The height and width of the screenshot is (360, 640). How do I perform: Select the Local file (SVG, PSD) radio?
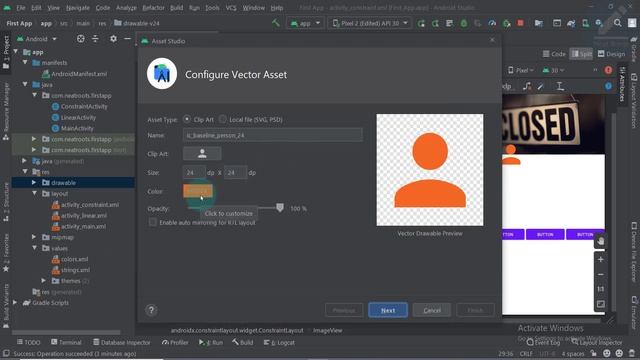click(222, 119)
